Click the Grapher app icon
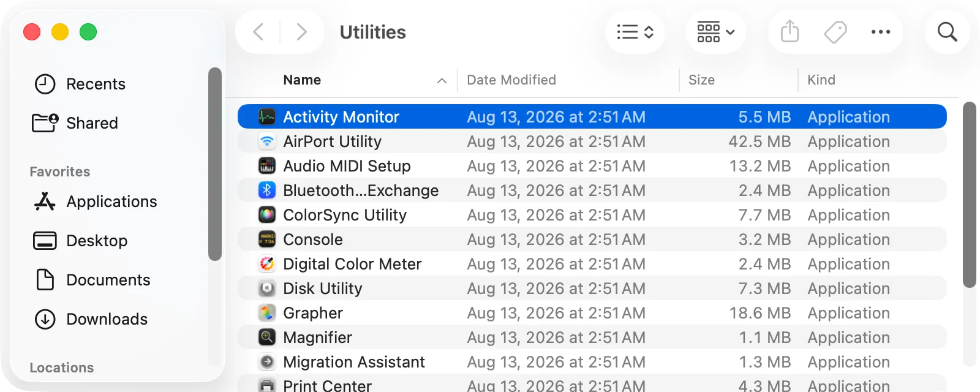The width and height of the screenshot is (980, 392). click(266, 312)
